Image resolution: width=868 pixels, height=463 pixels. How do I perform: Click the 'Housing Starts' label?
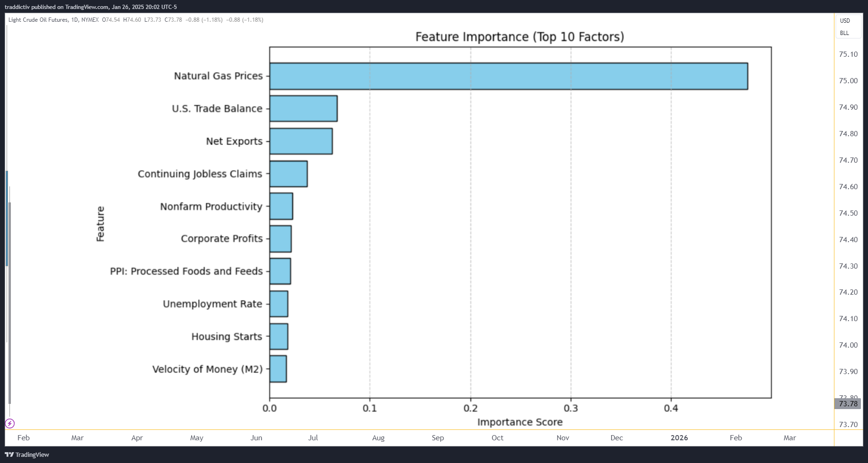(227, 337)
